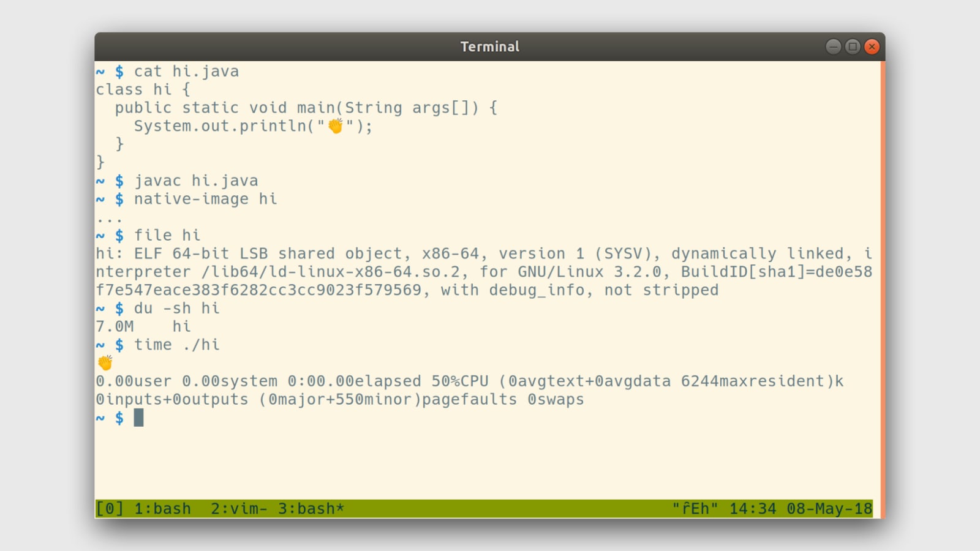Click the '0inputs+0outputs' pagefaults line
Viewport: 980px width, 551px height.
(340, 399)
